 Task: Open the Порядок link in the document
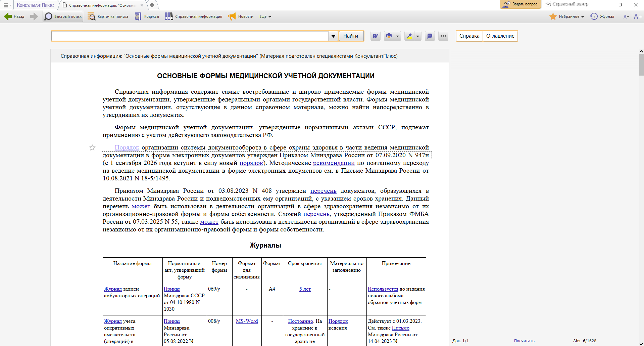127,147
